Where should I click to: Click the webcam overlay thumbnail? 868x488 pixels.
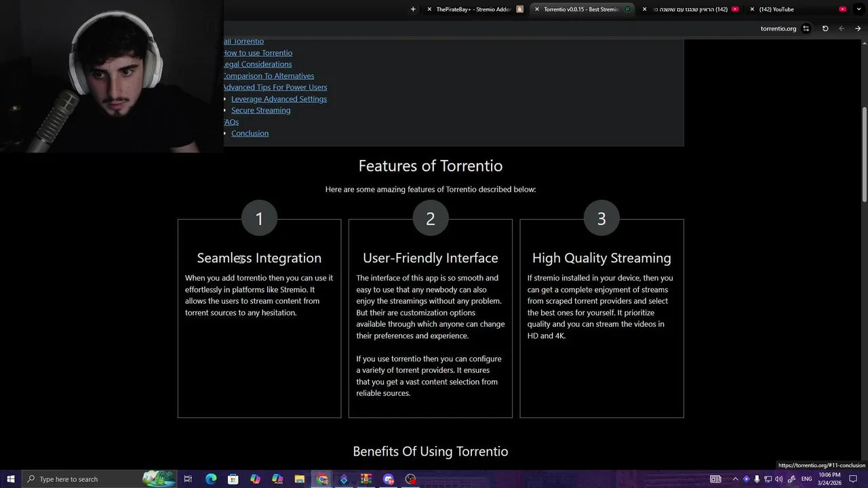112,76
